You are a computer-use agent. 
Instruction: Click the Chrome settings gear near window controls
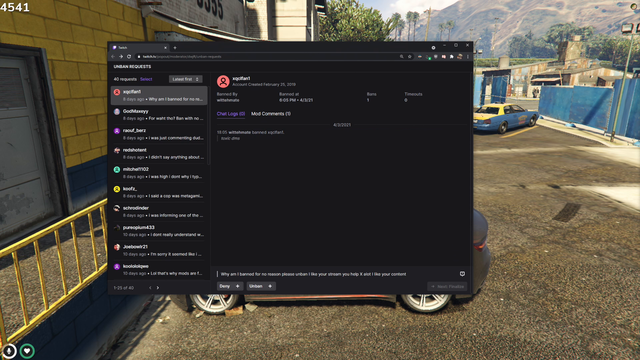tap(433, 48)
